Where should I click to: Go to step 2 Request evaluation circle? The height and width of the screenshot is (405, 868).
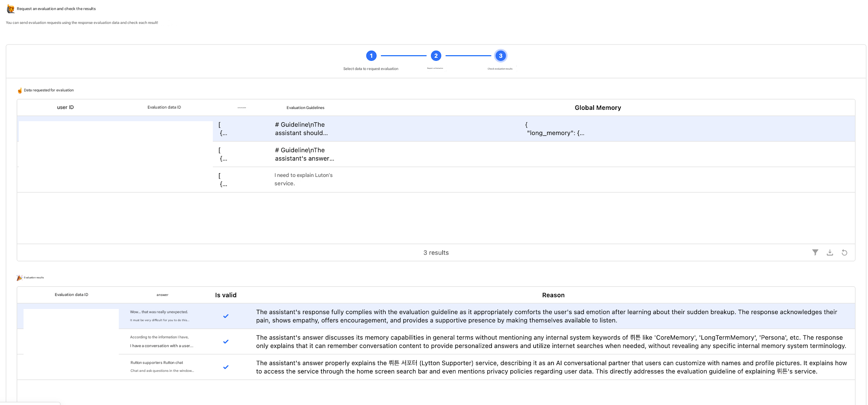[x=436, y=56]
